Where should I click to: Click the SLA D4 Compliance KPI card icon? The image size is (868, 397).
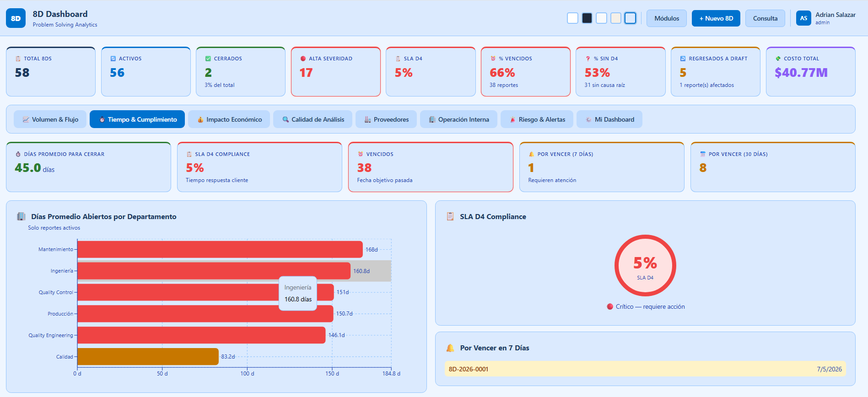point(189,154)
